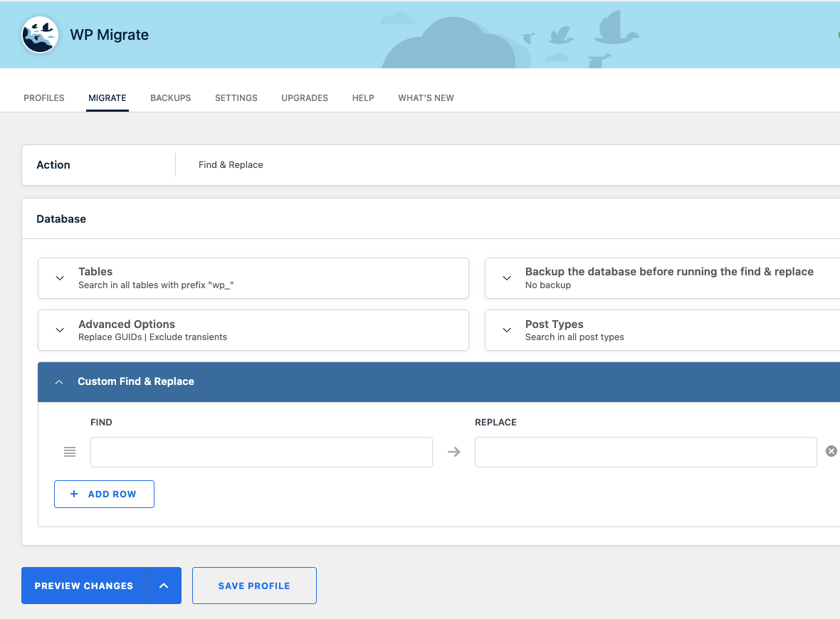This screenshot has width=840, height=619.
Task: Click the Find & Replace action label
Action: click(x=231, y=165)
